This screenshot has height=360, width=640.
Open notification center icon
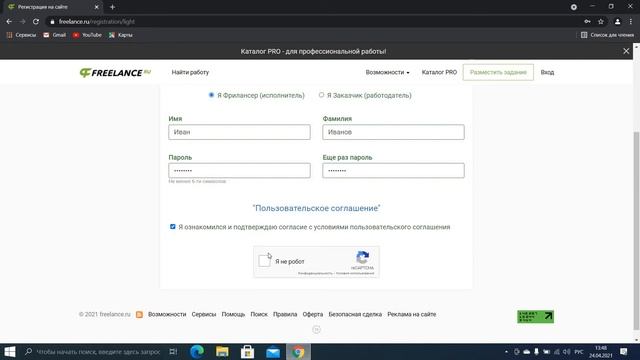point(624,351)
